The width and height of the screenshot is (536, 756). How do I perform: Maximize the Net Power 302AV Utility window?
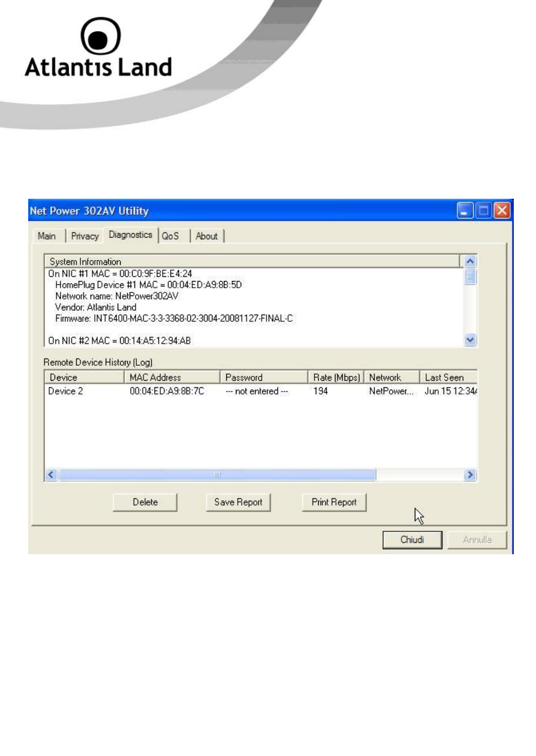pos(484,211)
